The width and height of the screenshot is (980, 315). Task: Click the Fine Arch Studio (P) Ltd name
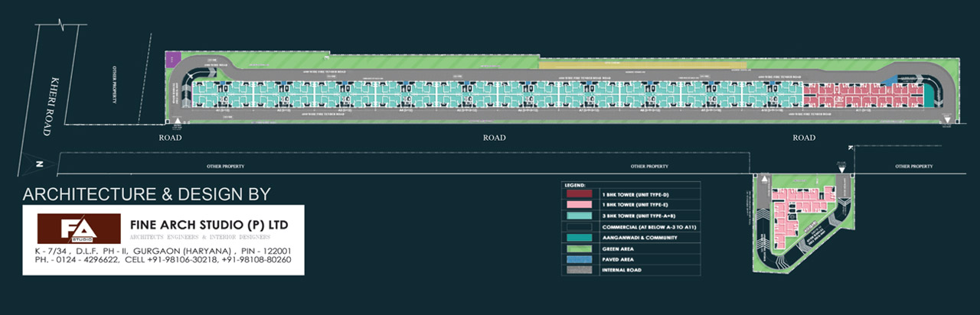(x=209, y=225)
